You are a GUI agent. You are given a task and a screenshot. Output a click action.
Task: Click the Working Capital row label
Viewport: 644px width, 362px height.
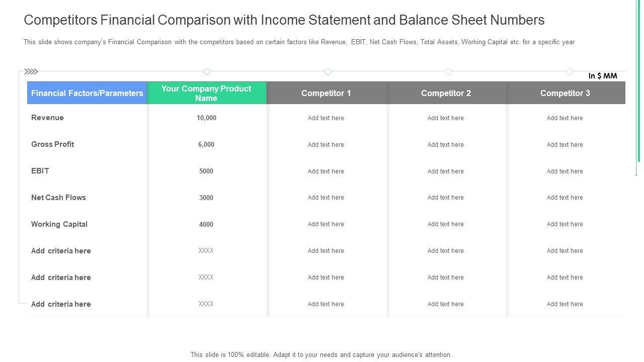(x=59, y=224)
